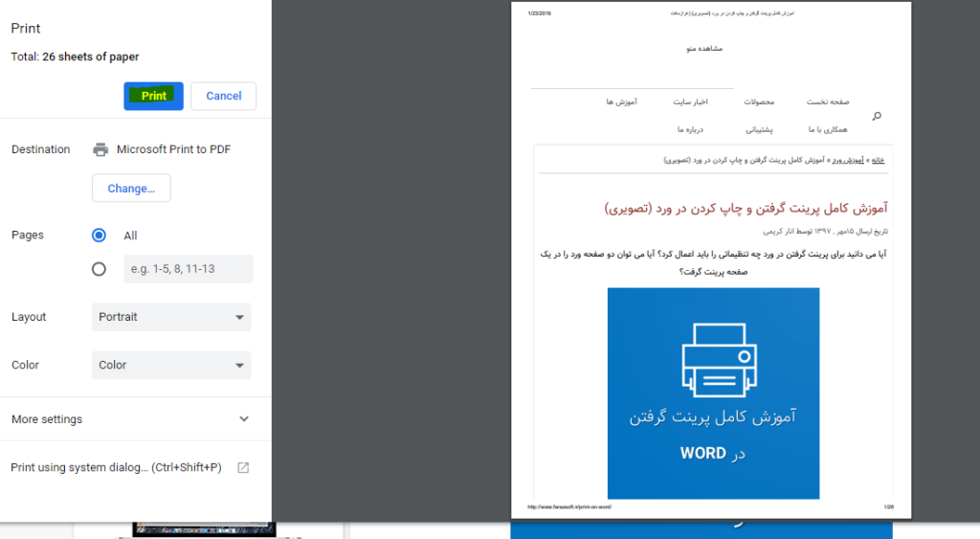This screenshot has width=980, height=539.
Task: Click the date text in preview header
Action: (x=540, y=13)
